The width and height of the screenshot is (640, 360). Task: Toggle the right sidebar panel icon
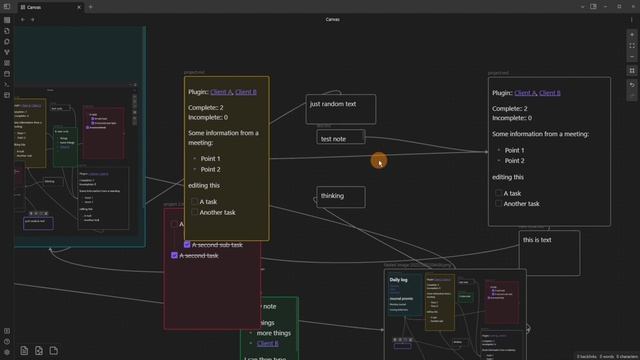coord(593,7)
